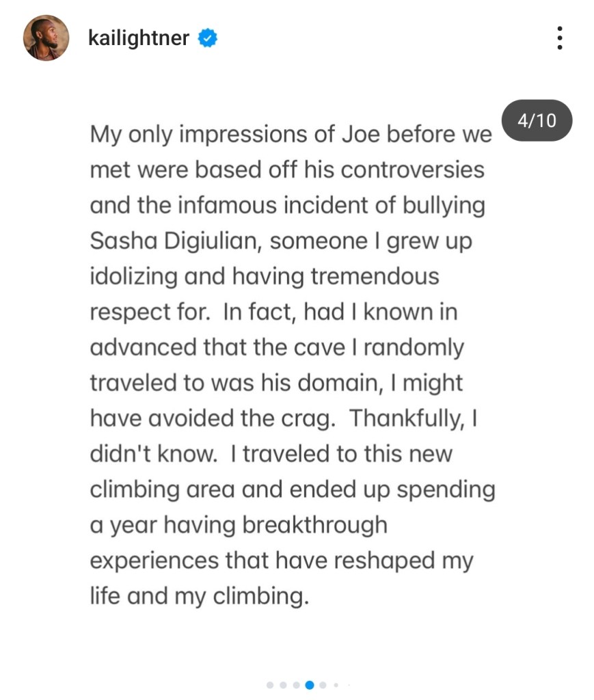Select the second gray pagination dot

pyautogui.click(x=283, y=684)
